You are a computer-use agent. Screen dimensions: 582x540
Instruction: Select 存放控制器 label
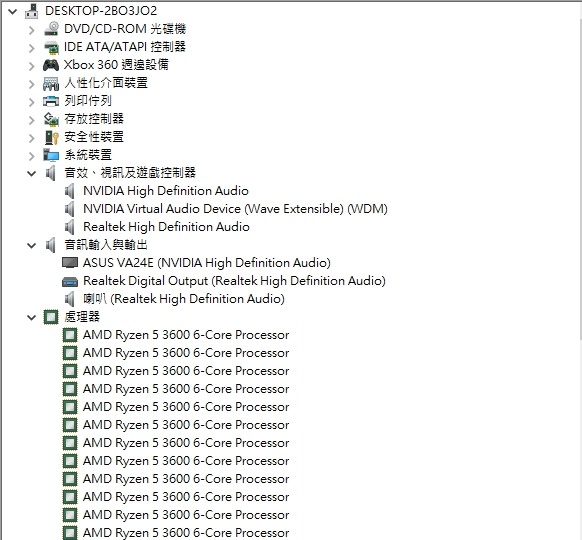point(94,119)
